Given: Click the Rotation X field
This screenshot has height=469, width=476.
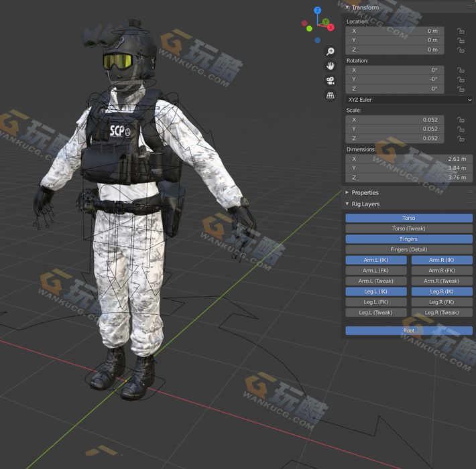Looking at the screenshot, I should [x=395, y=70].
